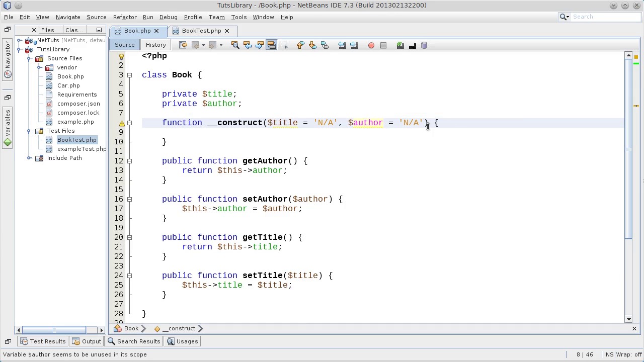Click the Projects panel horizontal scrollbar

coord(54,330)
